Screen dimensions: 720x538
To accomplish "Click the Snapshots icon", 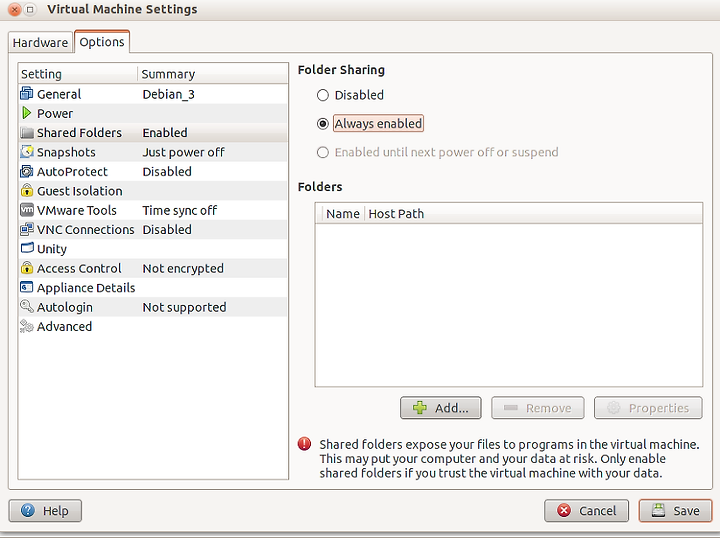I will 27,152.
